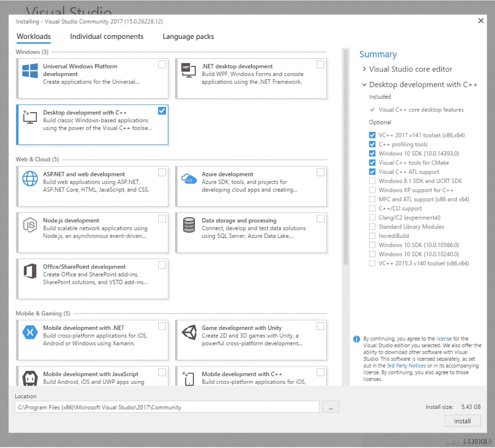This screenshot has height=448, width=495.
Task: Click the Desktop development with C++ icon
Action: click(30, 117)
